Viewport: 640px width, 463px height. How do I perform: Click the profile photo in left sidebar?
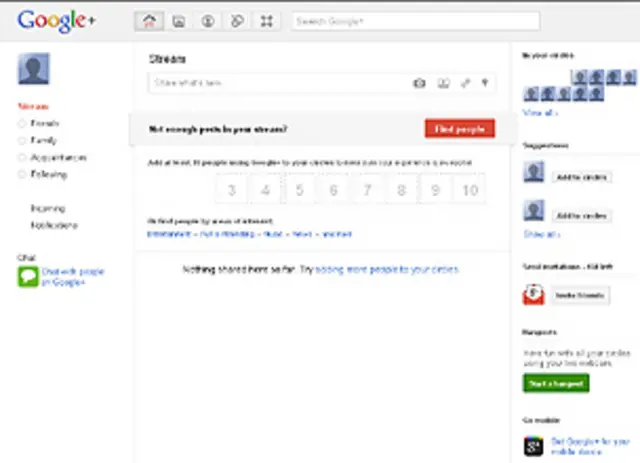34,69
